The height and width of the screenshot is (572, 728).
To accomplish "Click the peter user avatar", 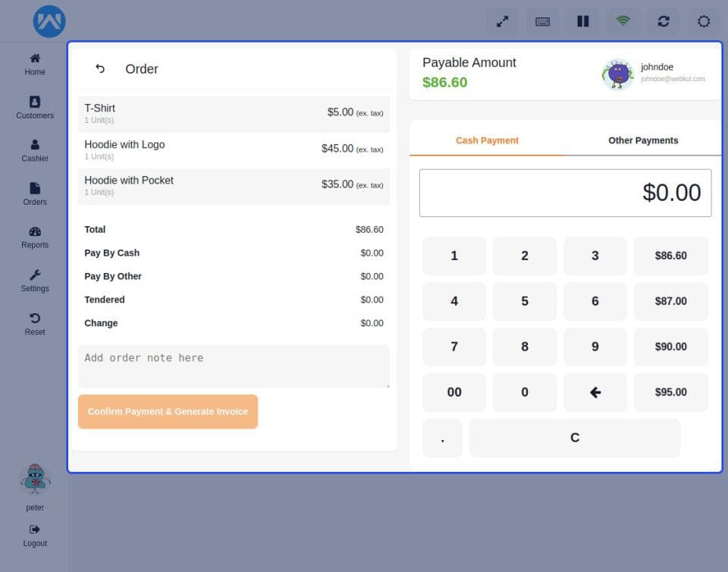I will coord(35,479).
